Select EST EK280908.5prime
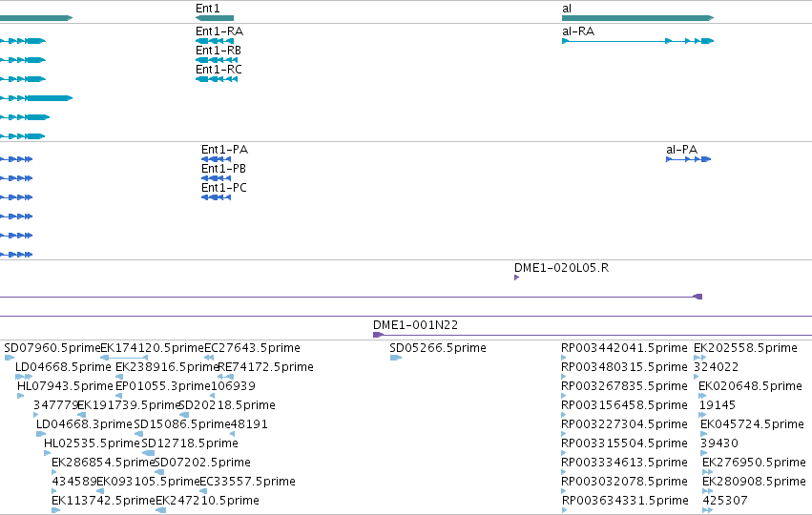This screenshot has height=515, width=812. click(754, 482)
